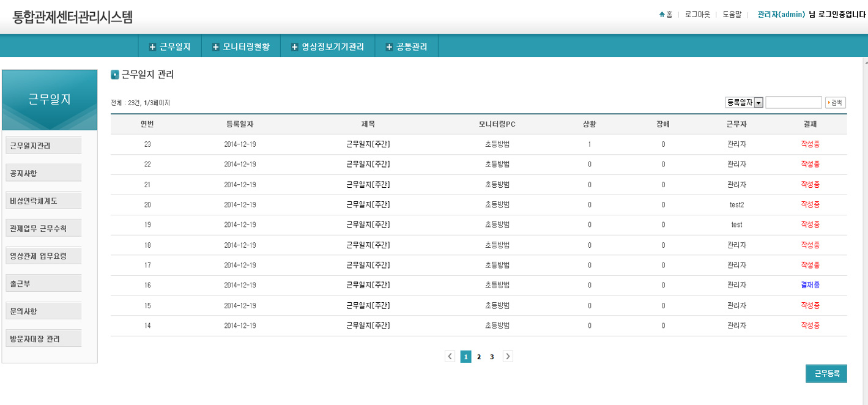Click the 장애 column header

663,124
